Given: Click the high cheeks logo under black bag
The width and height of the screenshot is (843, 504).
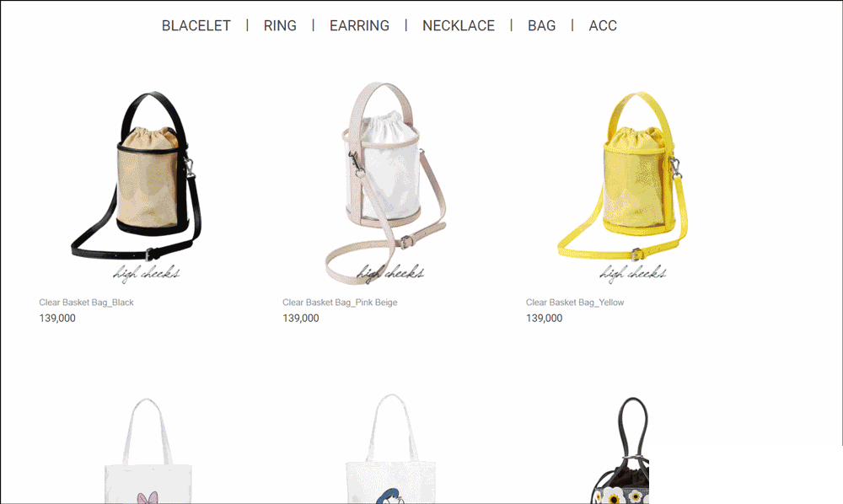Looking at the screenshot, I should click(x=146, y=274).
